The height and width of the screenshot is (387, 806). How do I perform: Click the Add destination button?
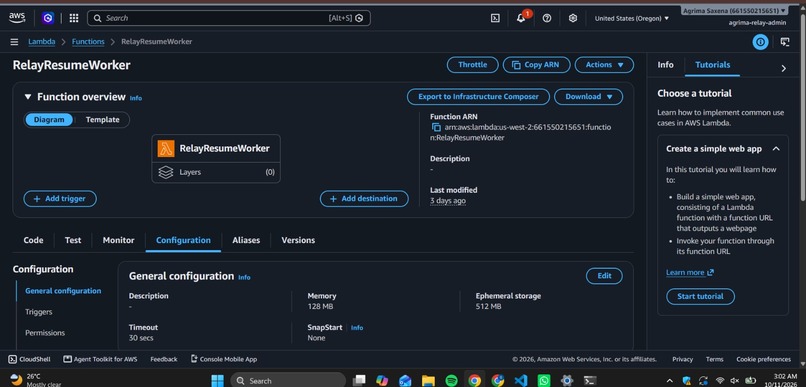(364, 199)
